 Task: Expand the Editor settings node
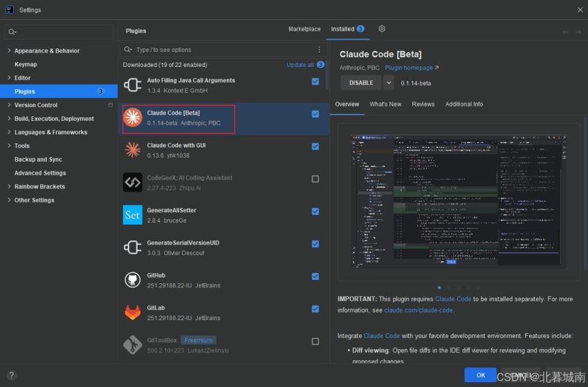point(9,77)
